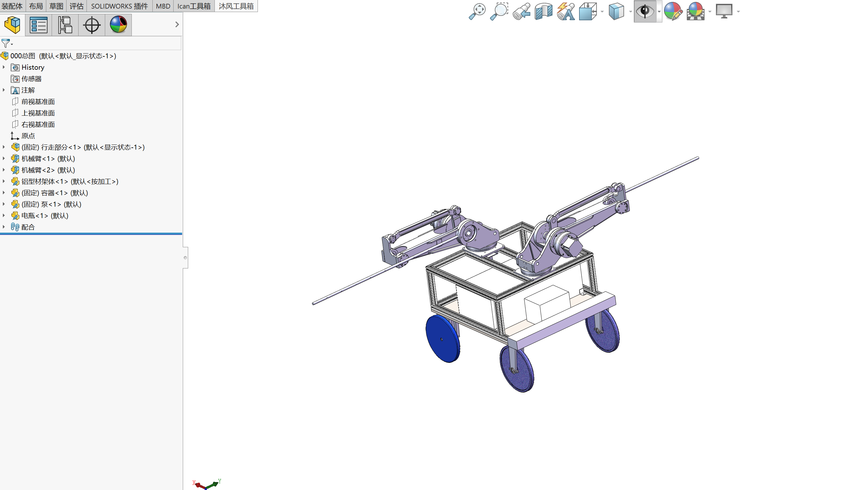The width and height of the screenshot is (868, 490).
Task: Click Zoom to Fit icon
Action: coord(477,11)
